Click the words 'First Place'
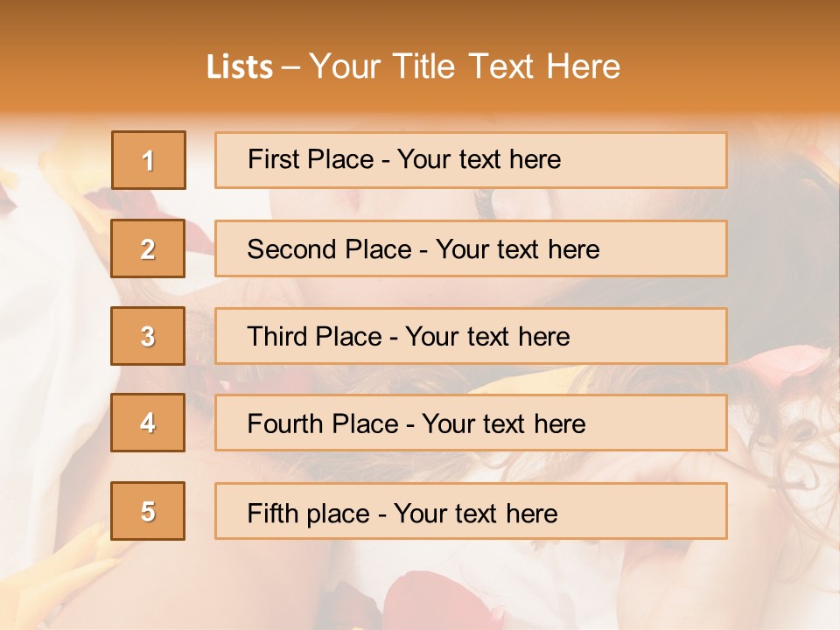 coord(311,159)
